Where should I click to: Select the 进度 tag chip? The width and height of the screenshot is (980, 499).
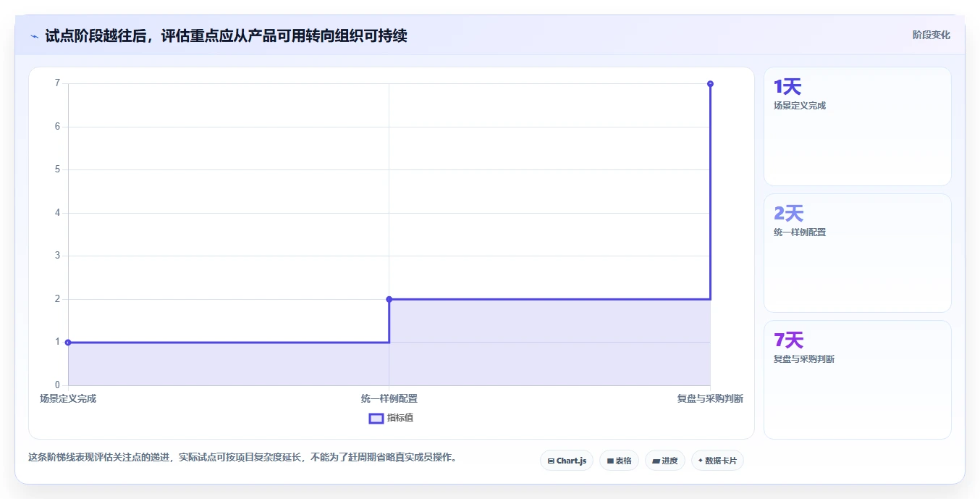click(665, 461)
